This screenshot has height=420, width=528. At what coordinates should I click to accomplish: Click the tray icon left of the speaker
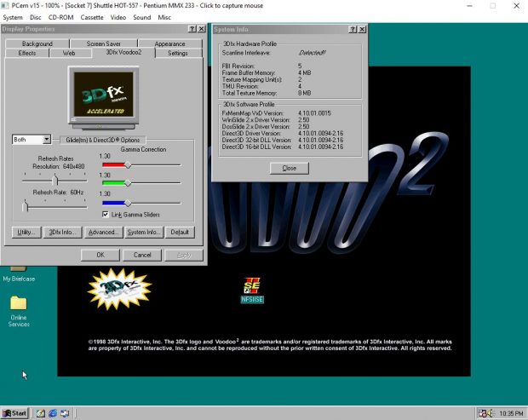coord(483,413)
